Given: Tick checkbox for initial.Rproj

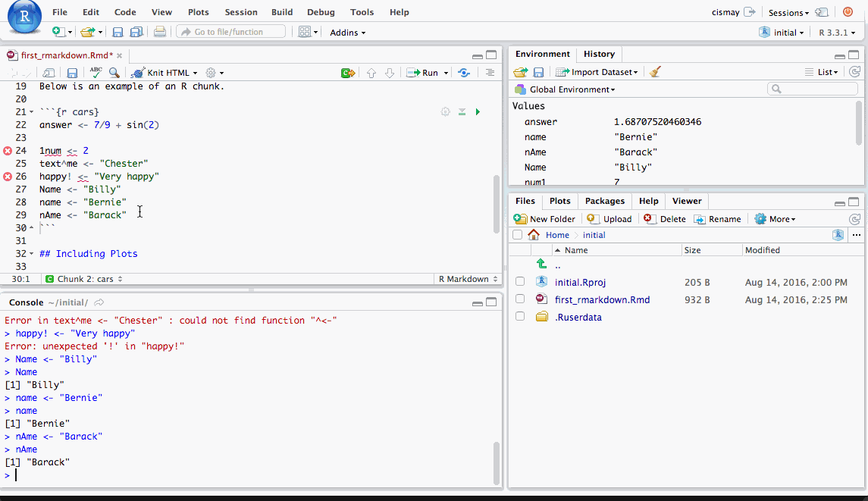Looking at the screenshot, I should point(520,282).
